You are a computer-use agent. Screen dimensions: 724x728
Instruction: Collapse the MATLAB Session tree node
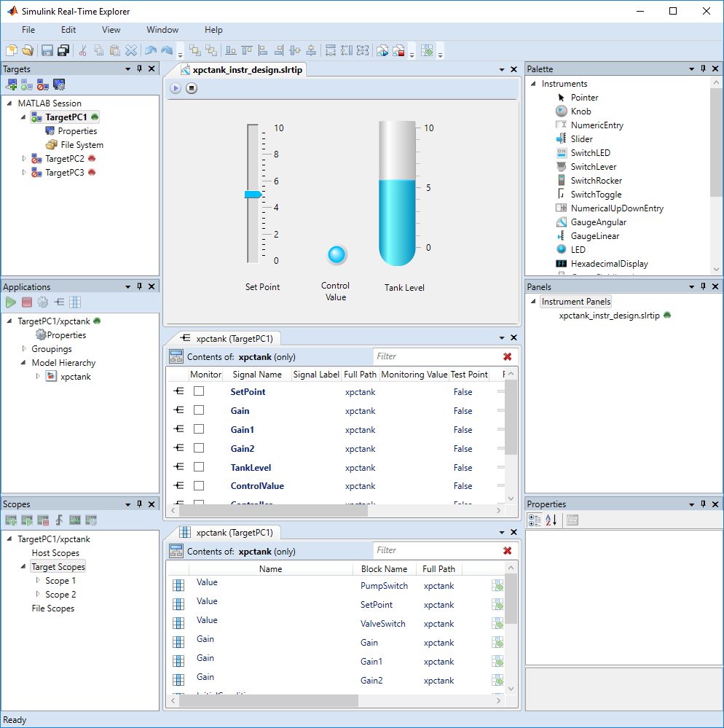point(9,103)
